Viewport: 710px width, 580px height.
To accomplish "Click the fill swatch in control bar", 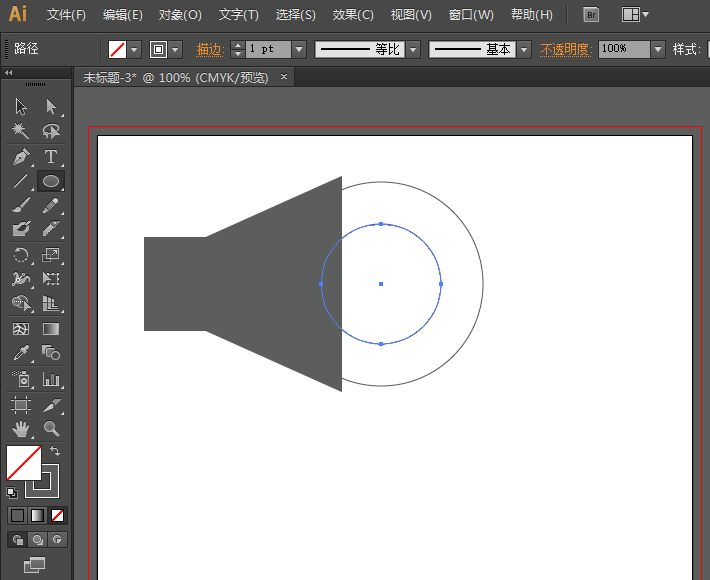I will tap(118, 49).
